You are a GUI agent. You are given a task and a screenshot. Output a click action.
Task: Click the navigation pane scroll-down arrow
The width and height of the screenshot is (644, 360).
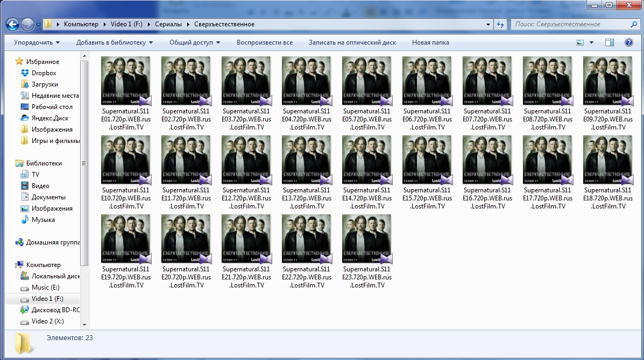click(84, 325)
